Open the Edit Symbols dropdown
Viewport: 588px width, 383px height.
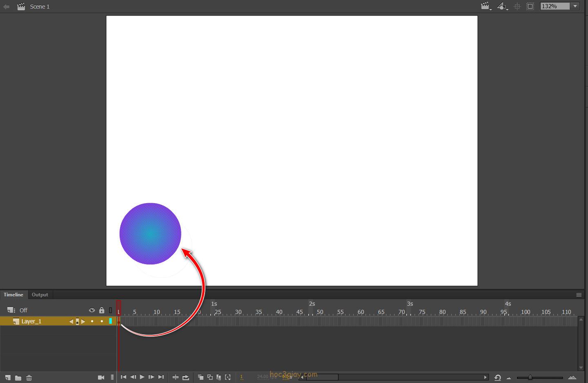tap(502, 6)
